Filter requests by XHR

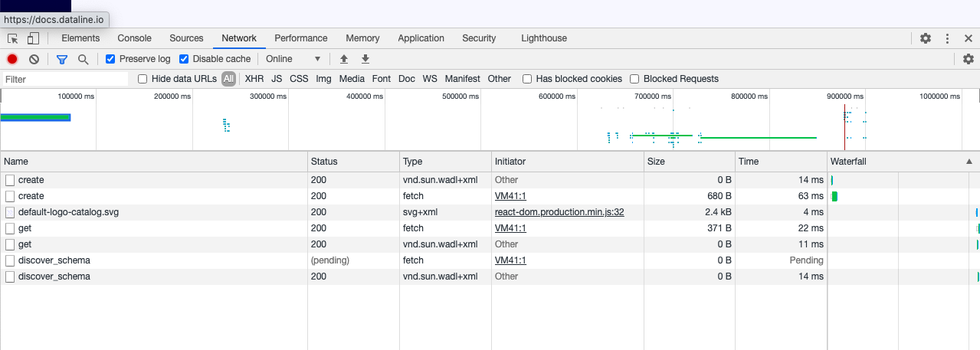(x=254, y=79)
